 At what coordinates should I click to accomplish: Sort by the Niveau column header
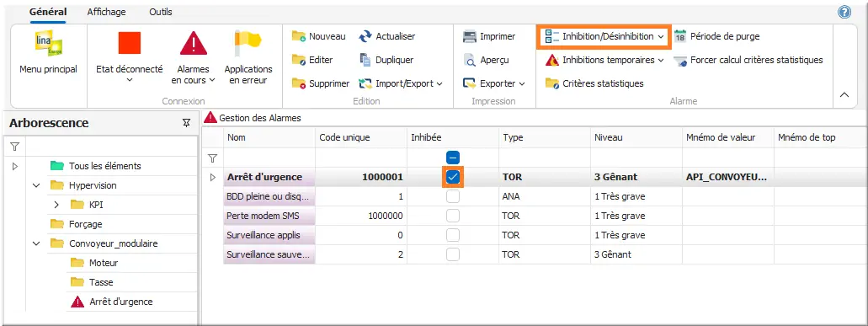click(x=636, y=137)
